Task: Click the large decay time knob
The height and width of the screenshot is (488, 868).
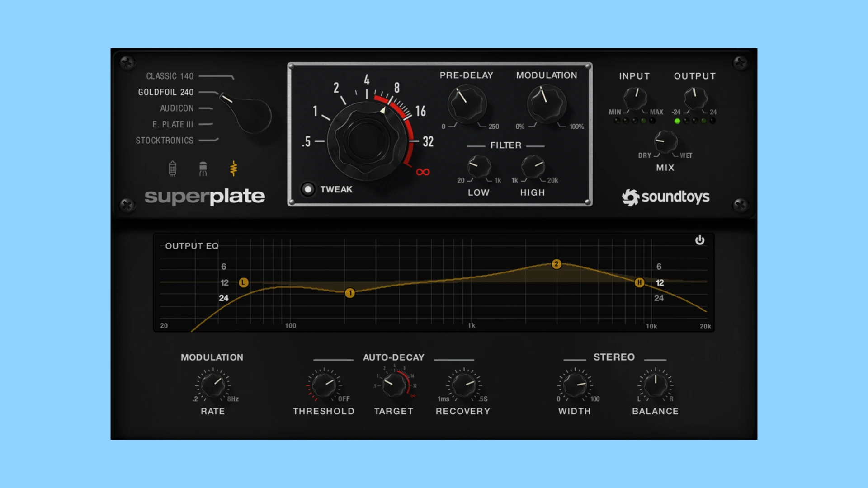Action: [367, 141]
